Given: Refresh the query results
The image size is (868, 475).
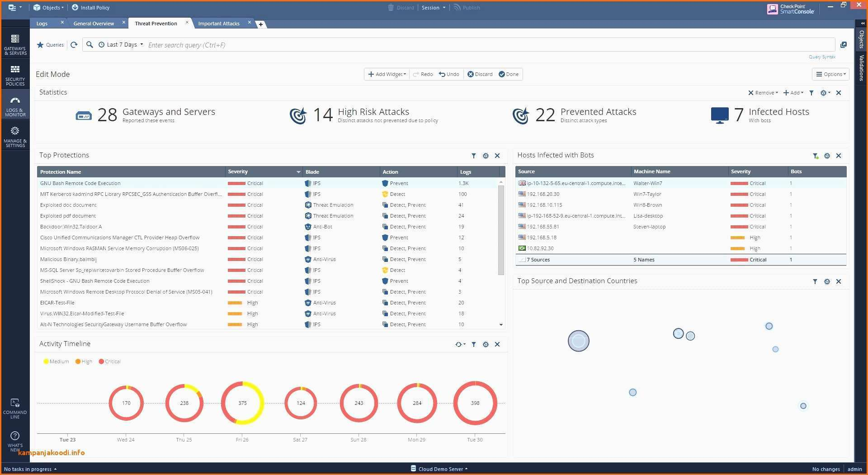Looking at the screenshot, I should [x=74, y=45].
